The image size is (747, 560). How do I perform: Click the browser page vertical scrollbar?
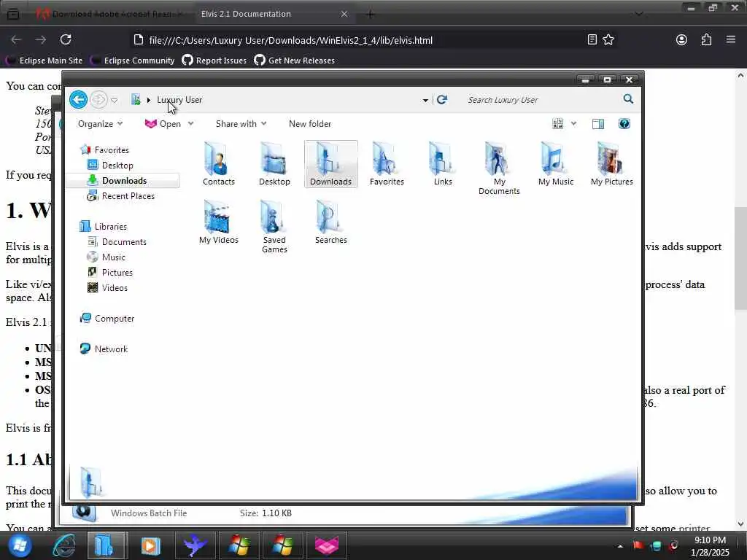740,258
